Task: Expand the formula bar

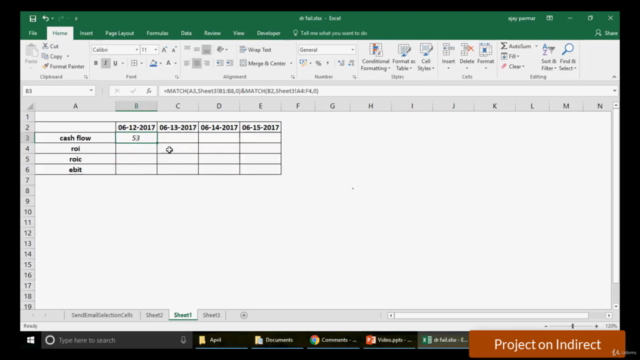Action: pos(614,91)
